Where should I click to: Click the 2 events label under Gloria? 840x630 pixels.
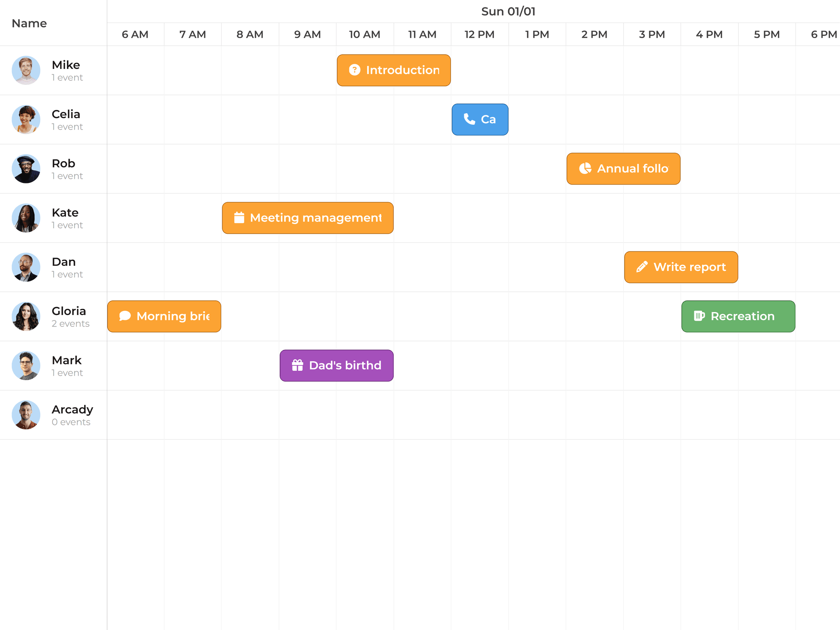coord(71,324)
